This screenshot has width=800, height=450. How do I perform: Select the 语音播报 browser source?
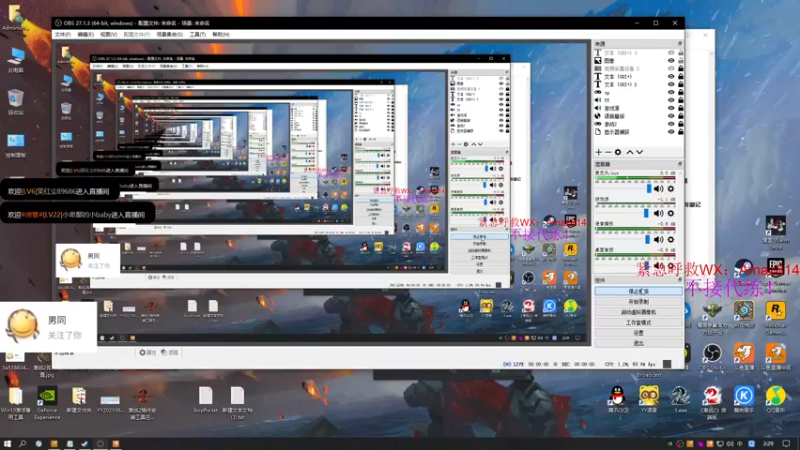coord(614,116)
